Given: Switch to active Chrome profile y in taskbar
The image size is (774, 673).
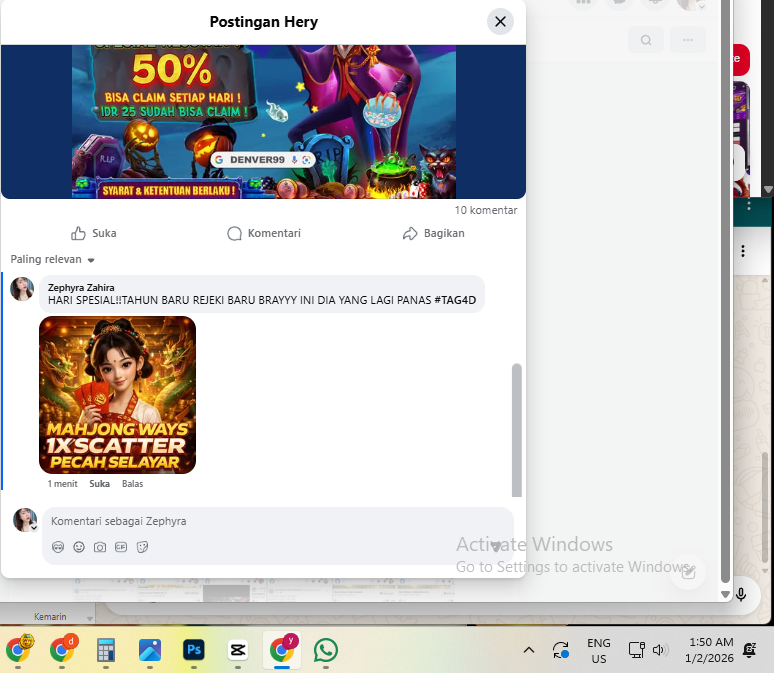Looking at the screenshot, I should [x=282, y=650].
